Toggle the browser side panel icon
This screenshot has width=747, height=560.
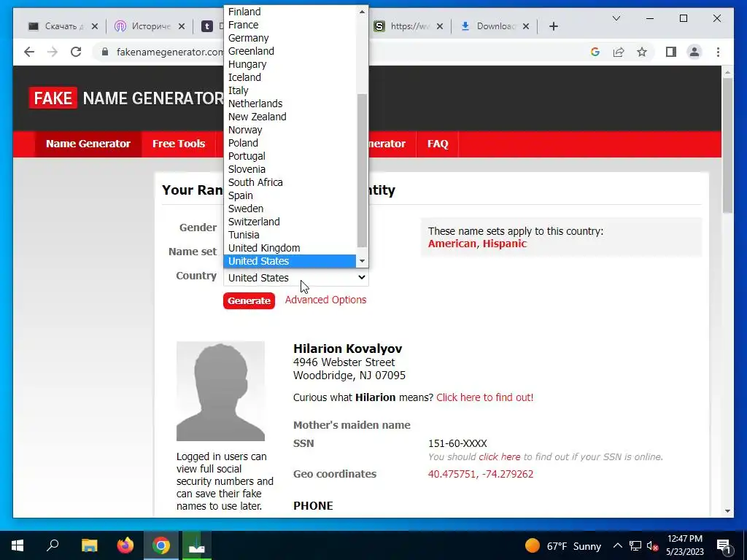pyautogui.click(x=671, y=52)
